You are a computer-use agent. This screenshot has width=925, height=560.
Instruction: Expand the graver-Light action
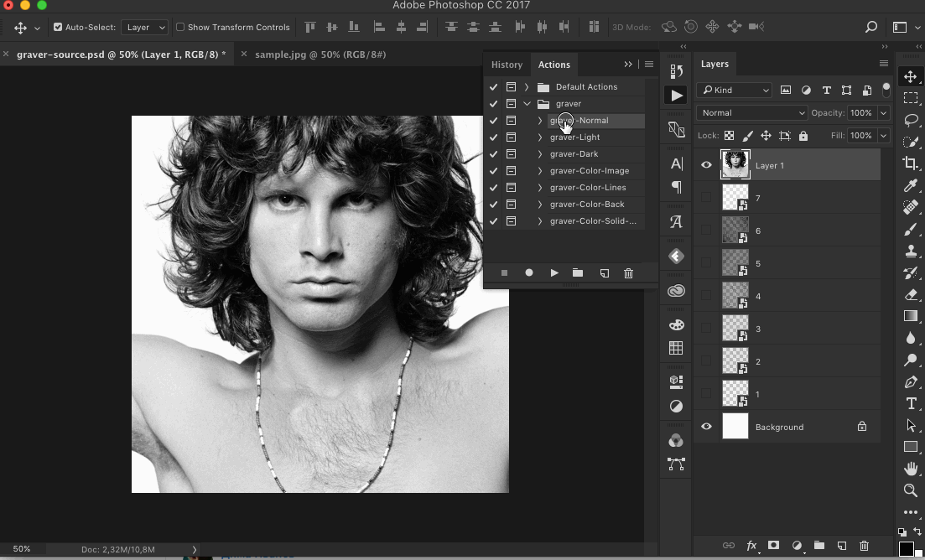[x=540, y=137]
